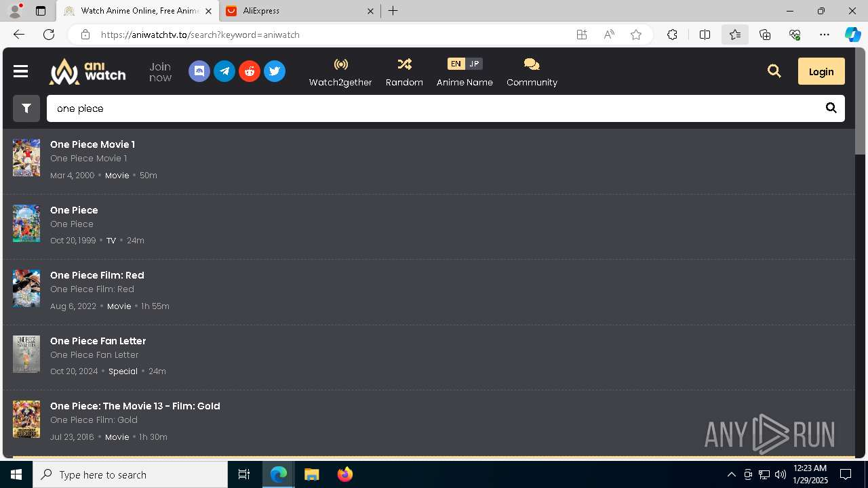Refresh the page
The height and width of the screenshot is (488, 868).
pyautogui.click(x=49, y=35)
